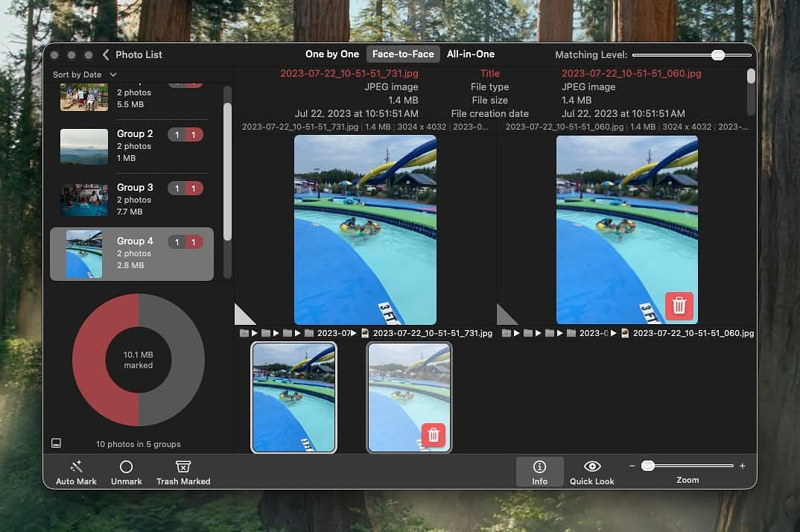Expand corner triangle on right photo

[505, 316]
